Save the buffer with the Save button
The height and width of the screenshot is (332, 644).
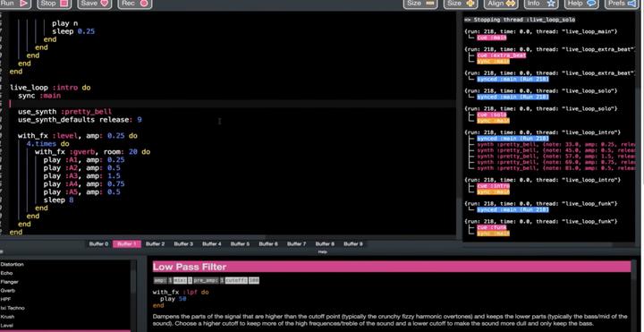[94, 4]
